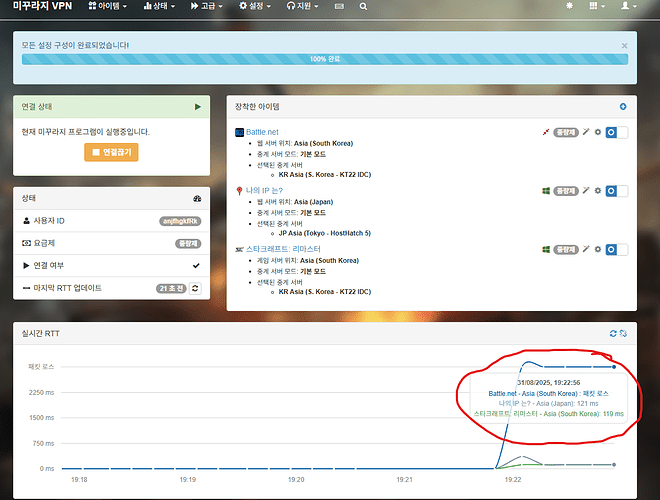Open the 상태 menu in the navbar
The height and width of the screenshot is (500, 660).
pyautogui.click(x=159, y=6)
